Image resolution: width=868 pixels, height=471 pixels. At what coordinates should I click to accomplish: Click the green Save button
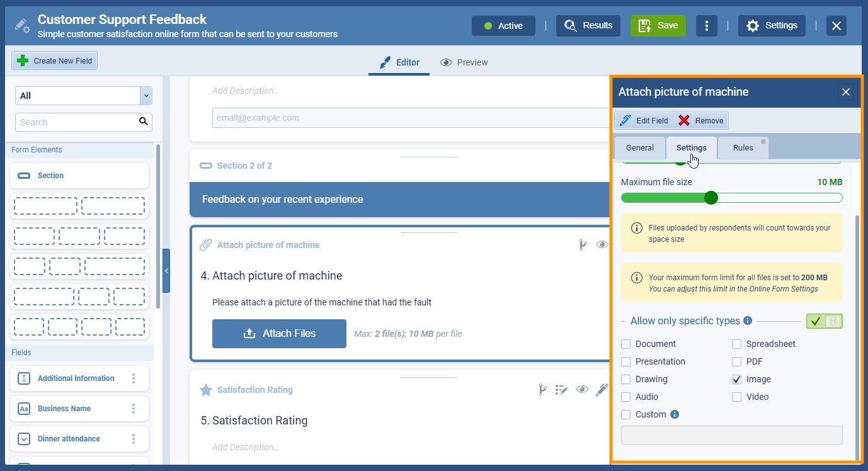pos(658,26)
